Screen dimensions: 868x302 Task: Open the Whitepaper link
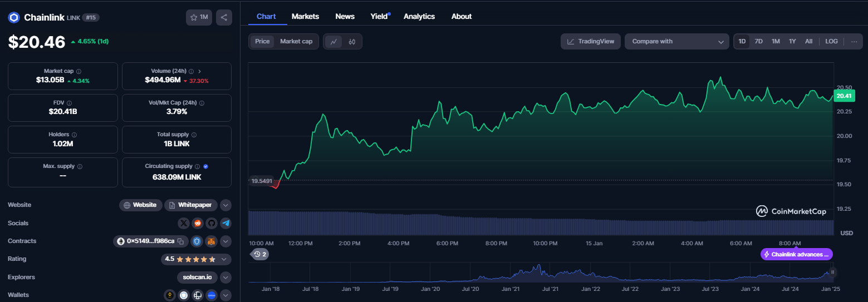(191, 205)
